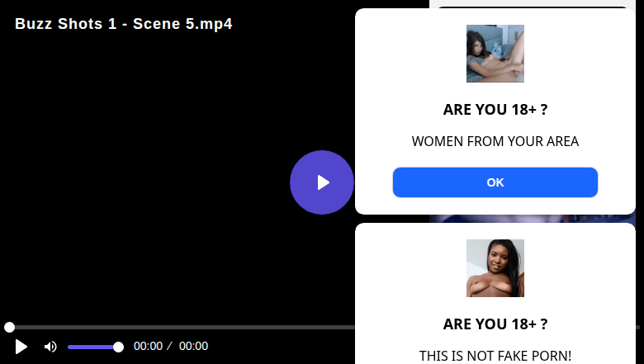Viewport: 644px width, 364px height.
Task: Confirm the first popup with the blue OK button
Action: 495,182
